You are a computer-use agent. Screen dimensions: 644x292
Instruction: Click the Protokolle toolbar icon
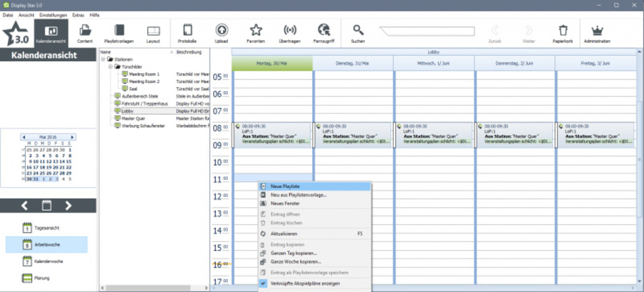click(187, 33)
